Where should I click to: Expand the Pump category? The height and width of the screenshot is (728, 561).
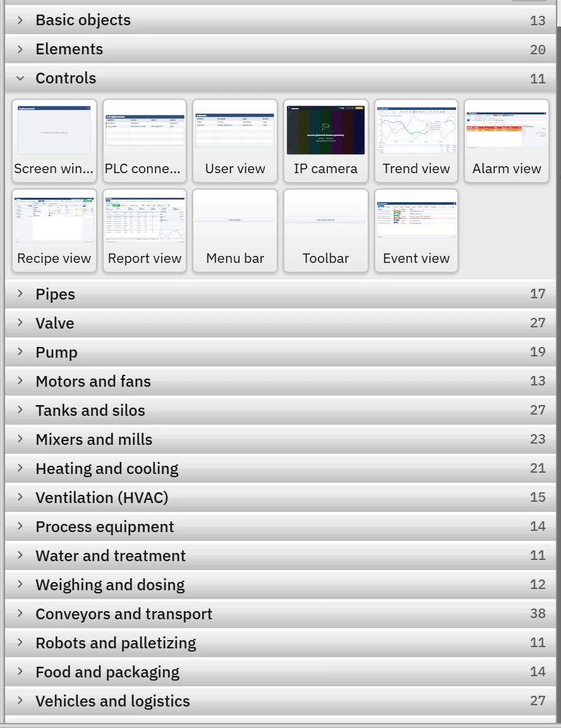coord(280,352)
